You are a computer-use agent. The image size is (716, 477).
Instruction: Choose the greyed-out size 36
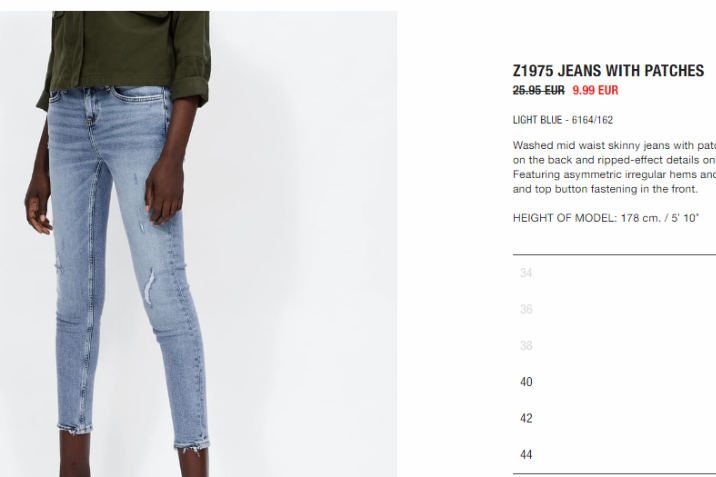(x=614, y=309)
